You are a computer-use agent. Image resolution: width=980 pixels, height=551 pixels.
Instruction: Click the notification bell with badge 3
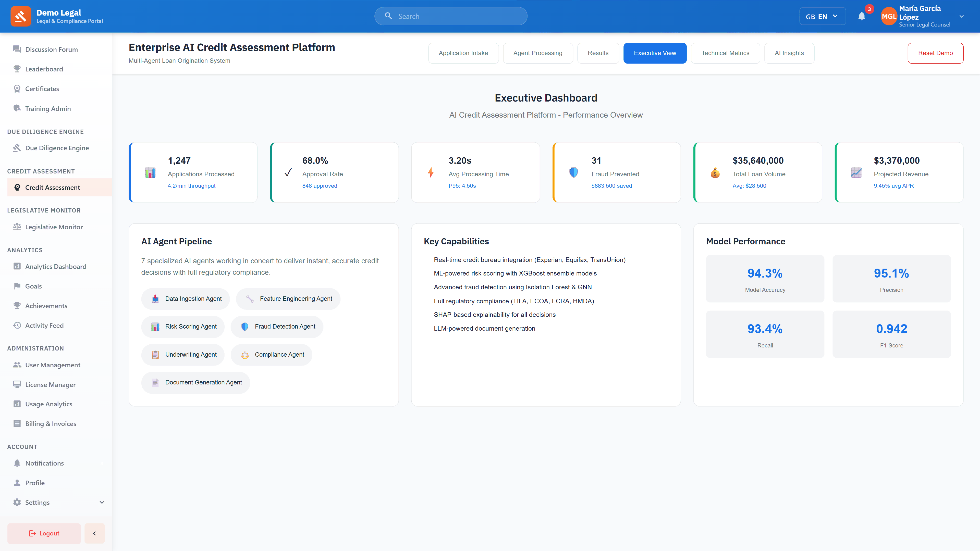pos(862,16)
